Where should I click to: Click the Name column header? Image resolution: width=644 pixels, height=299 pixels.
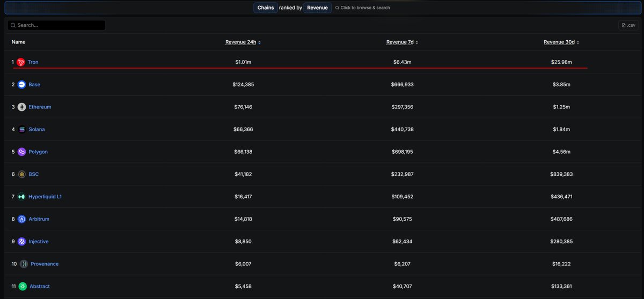point(18,42)
